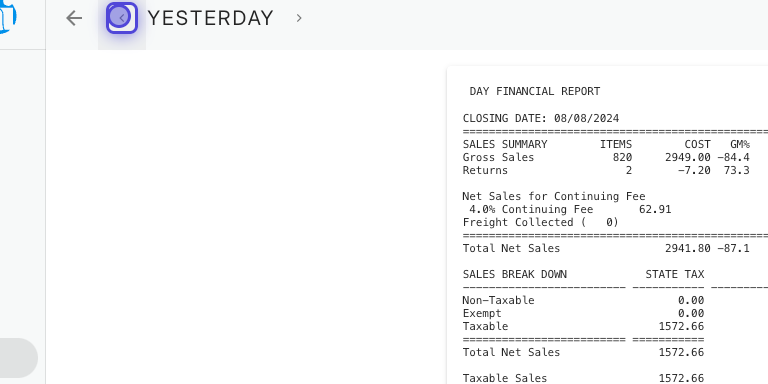Select the highlighted previous day chevron
The height and width of the screenshot is (384, 768).
pyautogui.click(x=122, y=18)
